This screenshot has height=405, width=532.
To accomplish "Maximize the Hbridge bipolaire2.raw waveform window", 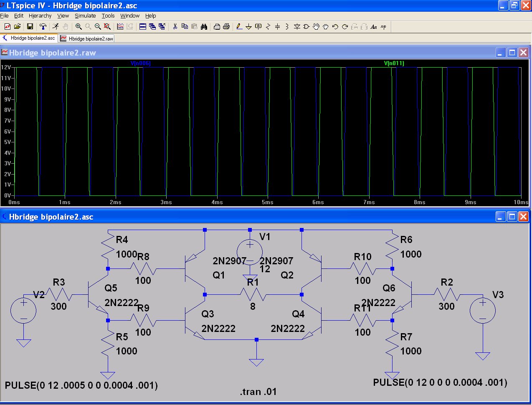I will tap(512, 53).
